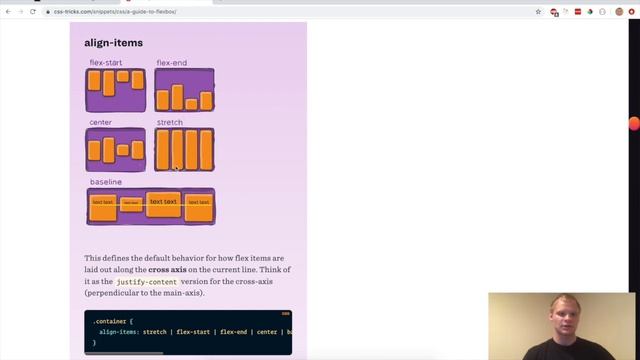Click the "align-items" heading

[113, 43]
